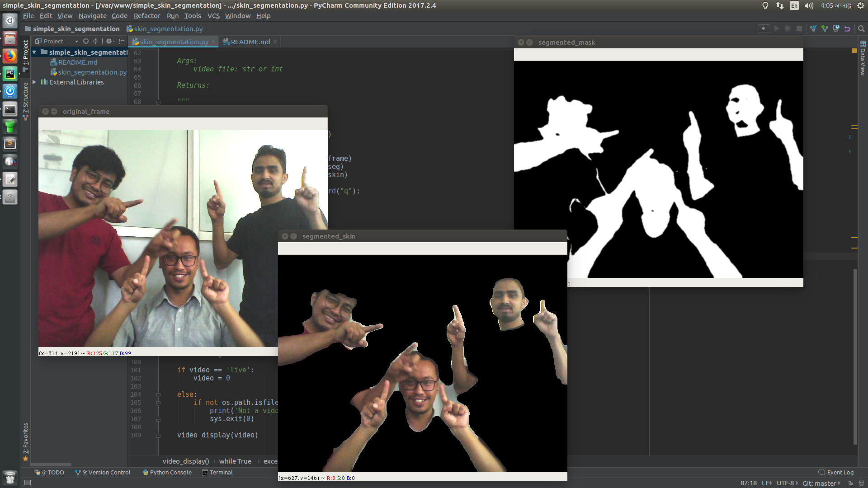Image resolution: width=868 pixels, height=488 pixels.
Task: Open the VCS Show History icon
Action: (836, 28)
